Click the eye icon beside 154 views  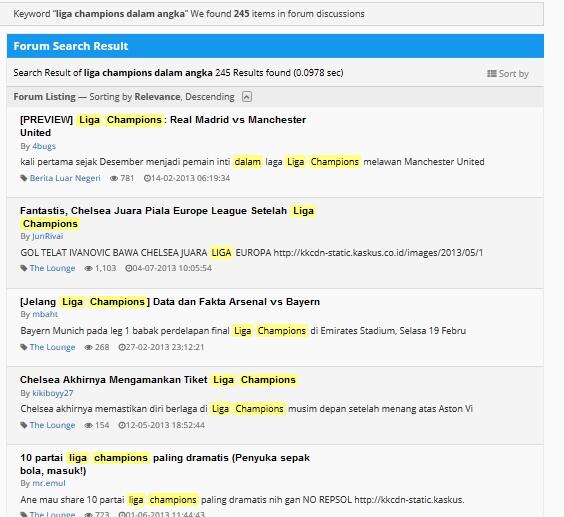click(x=88, y=425)
